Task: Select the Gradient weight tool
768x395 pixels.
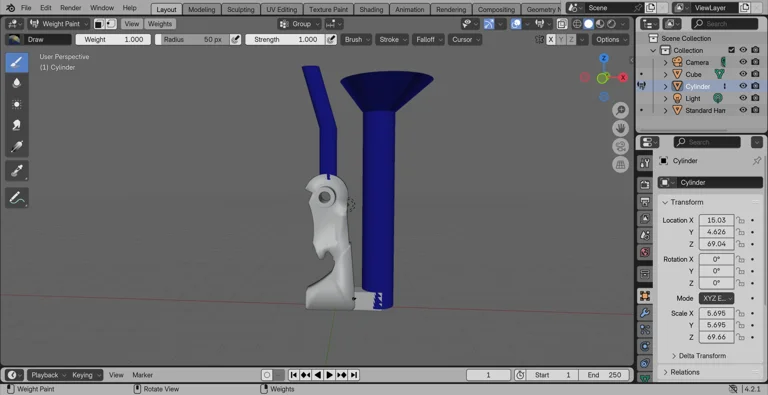Action: tap(17, 147)
